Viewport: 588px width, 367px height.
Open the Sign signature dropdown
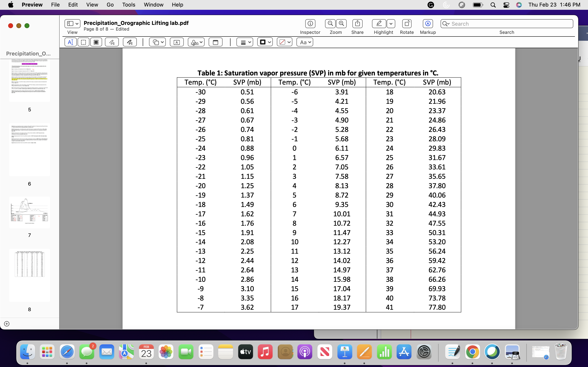point(196,42)
